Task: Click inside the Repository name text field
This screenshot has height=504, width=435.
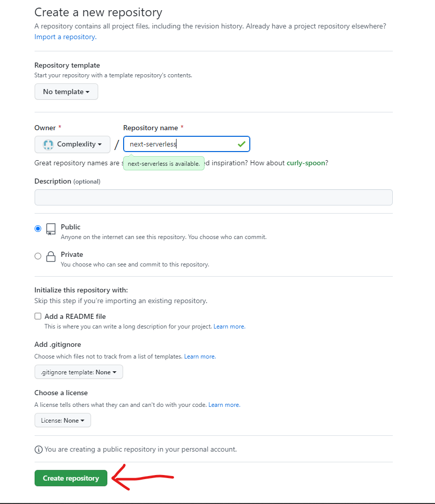Action: pos(187,144)
